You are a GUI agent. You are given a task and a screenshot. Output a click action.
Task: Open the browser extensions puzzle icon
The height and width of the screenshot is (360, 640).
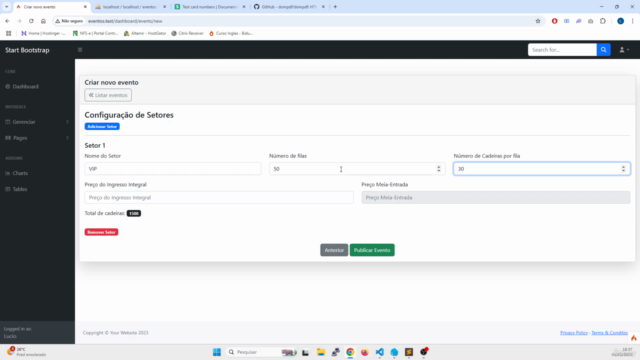pyautogui.click(x=603, y=21)
